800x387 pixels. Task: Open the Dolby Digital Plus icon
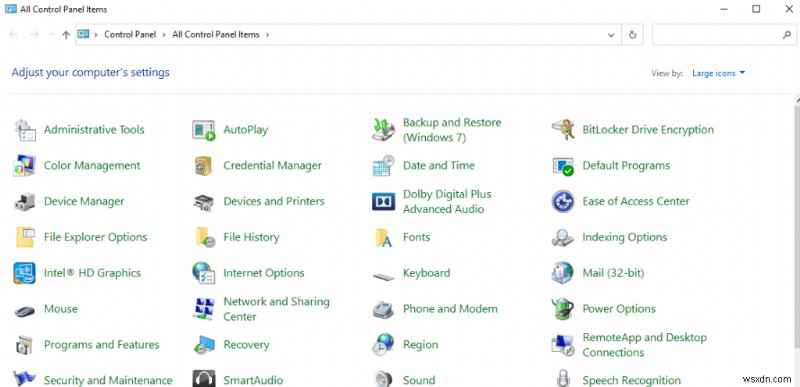tap(384, 201)
